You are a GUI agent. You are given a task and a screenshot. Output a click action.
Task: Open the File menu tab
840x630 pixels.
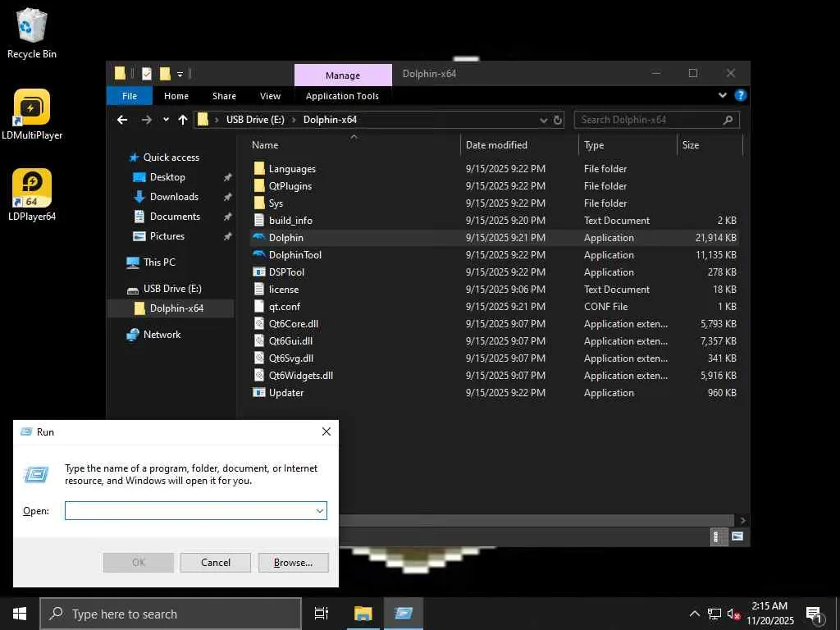click(x=130, y=96)
